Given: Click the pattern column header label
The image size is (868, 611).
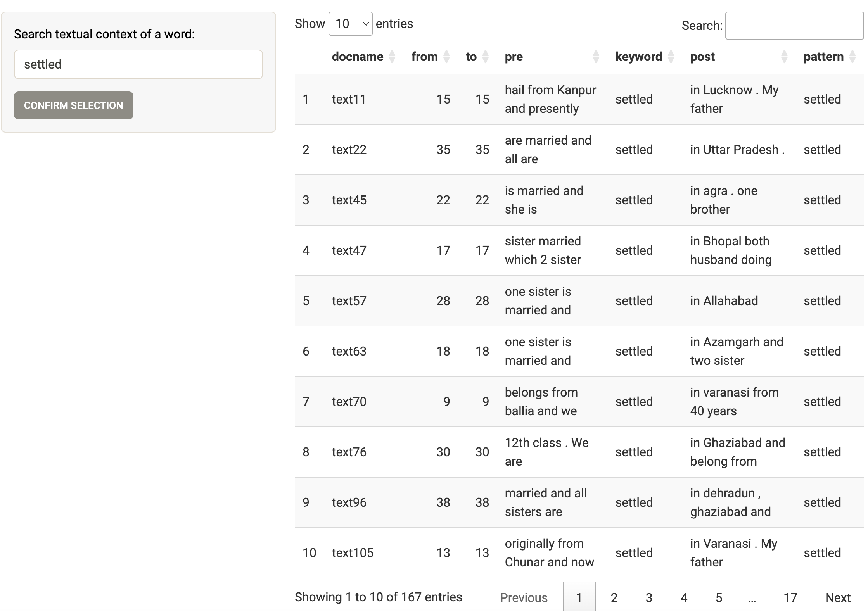Looking at the screenshot, I should (x=823, y=57).
